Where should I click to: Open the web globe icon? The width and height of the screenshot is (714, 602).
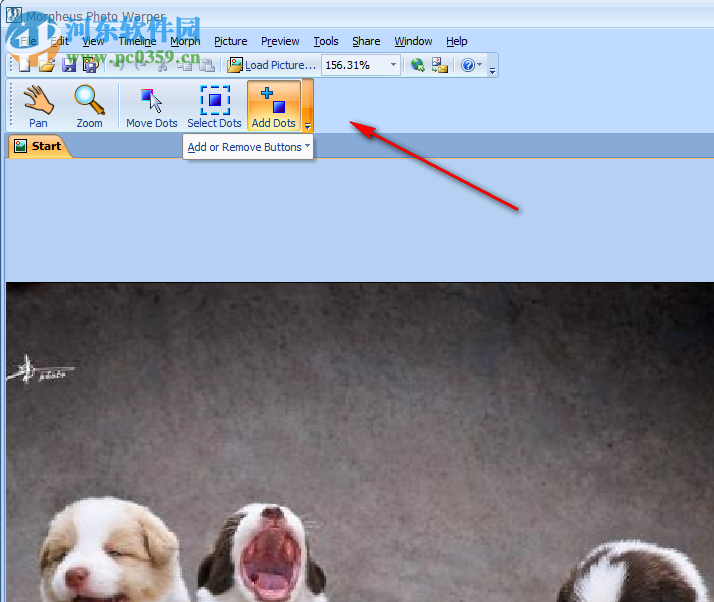pyautogui.click(x=418, y=65)
